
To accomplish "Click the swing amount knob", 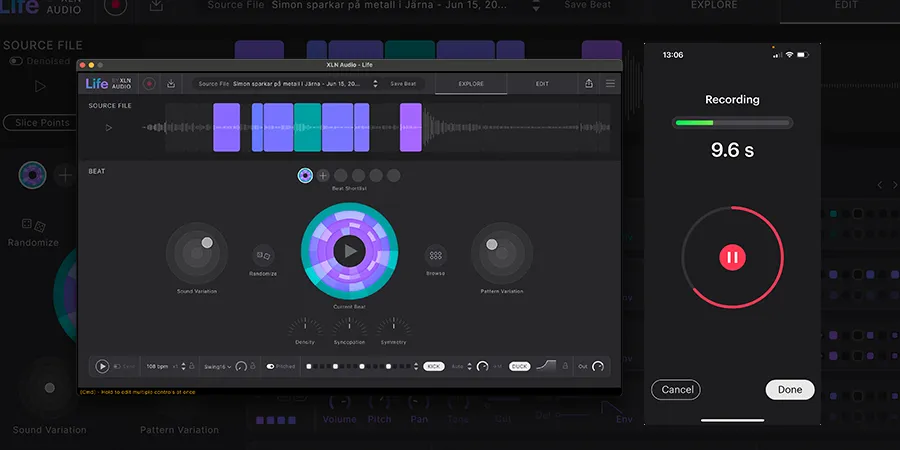I will click(241, 366).
